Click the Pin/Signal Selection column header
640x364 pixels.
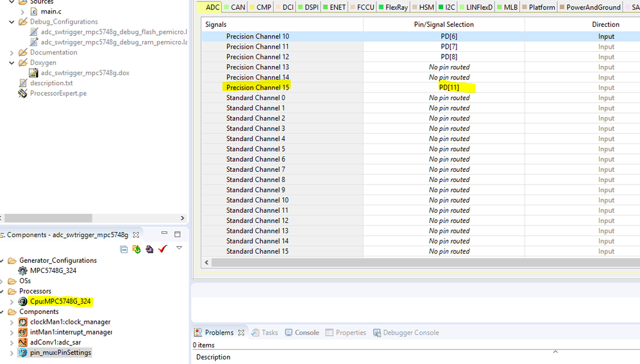click(x=444, y=24)
